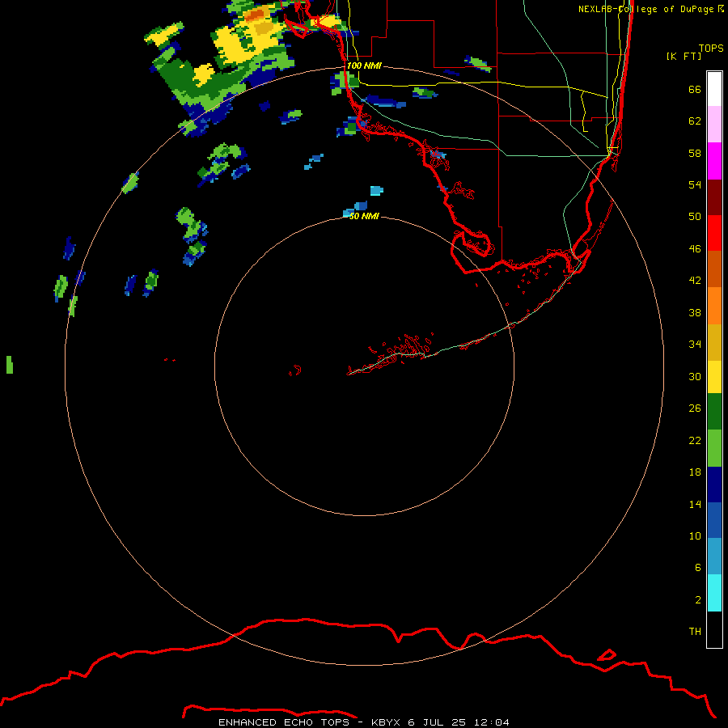The width and height of the screenshot is (728, 728).
Task: Click the '[K FT]' units label
Action: click(684, 56)
